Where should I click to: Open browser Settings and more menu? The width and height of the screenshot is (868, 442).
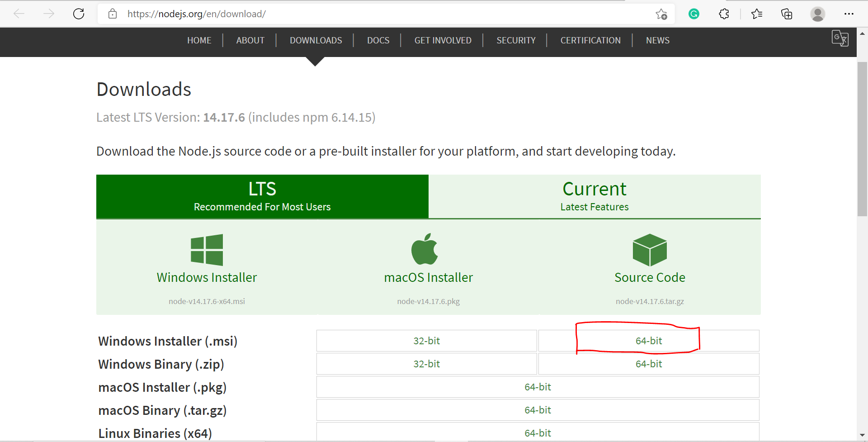pos(849,14)
